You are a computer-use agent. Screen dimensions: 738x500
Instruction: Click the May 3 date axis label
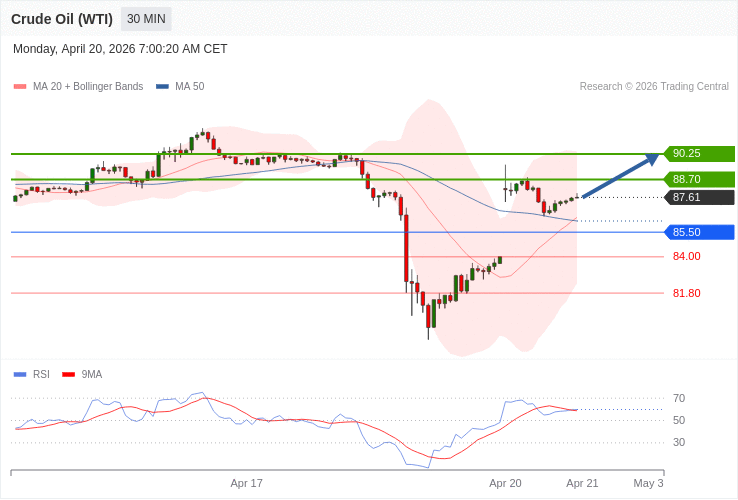[x=648, y=483]
